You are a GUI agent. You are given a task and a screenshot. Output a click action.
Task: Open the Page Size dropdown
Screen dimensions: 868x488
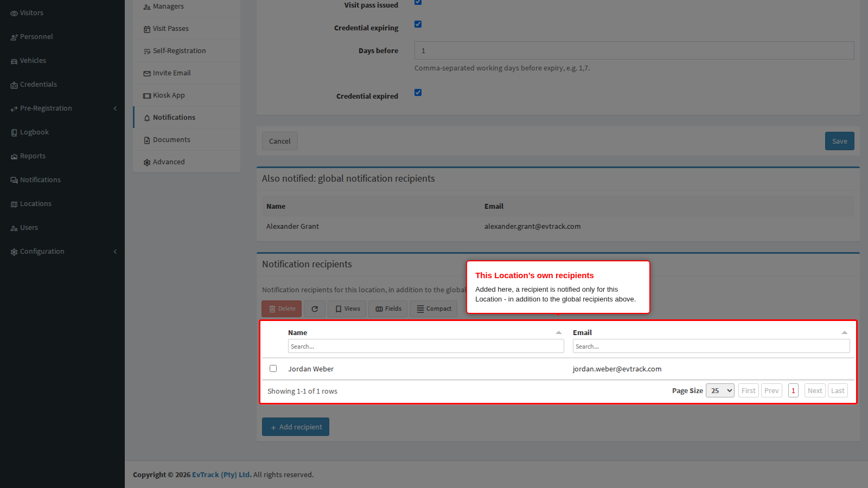720,390
